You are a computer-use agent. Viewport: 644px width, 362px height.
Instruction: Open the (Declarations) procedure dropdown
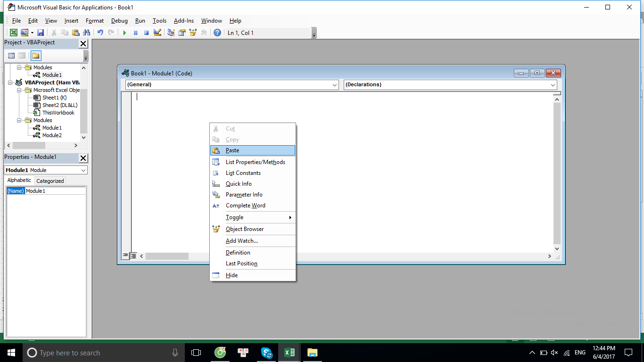point(553,85)
